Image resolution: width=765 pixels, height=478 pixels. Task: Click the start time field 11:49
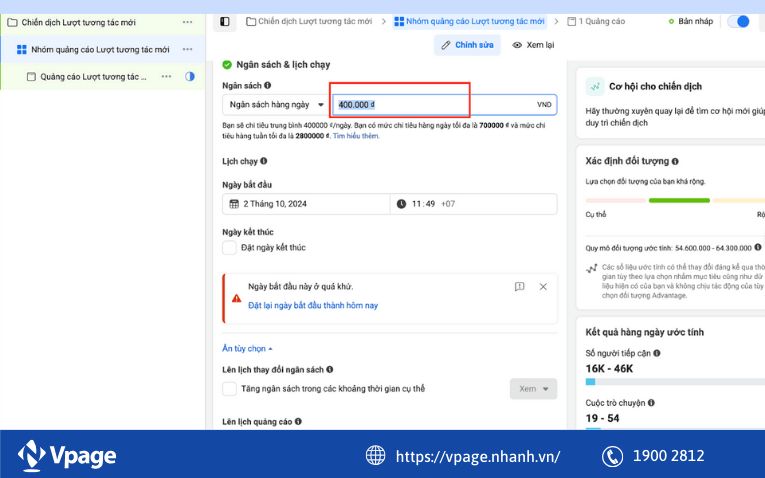point(473,204)
